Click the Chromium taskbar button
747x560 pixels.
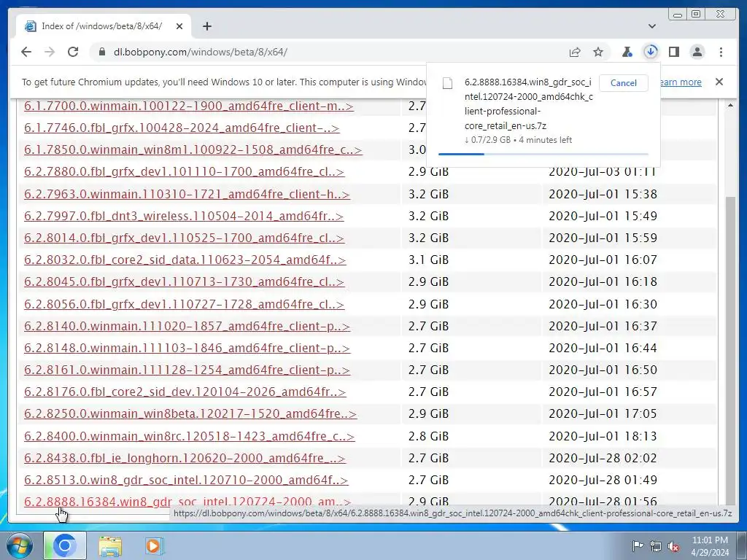click(65, 545)
